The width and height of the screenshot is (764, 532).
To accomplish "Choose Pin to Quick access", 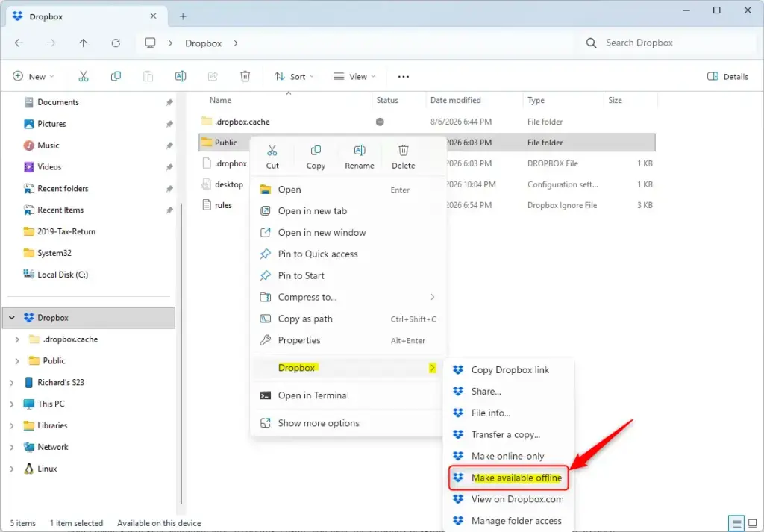I will [347, 254].
